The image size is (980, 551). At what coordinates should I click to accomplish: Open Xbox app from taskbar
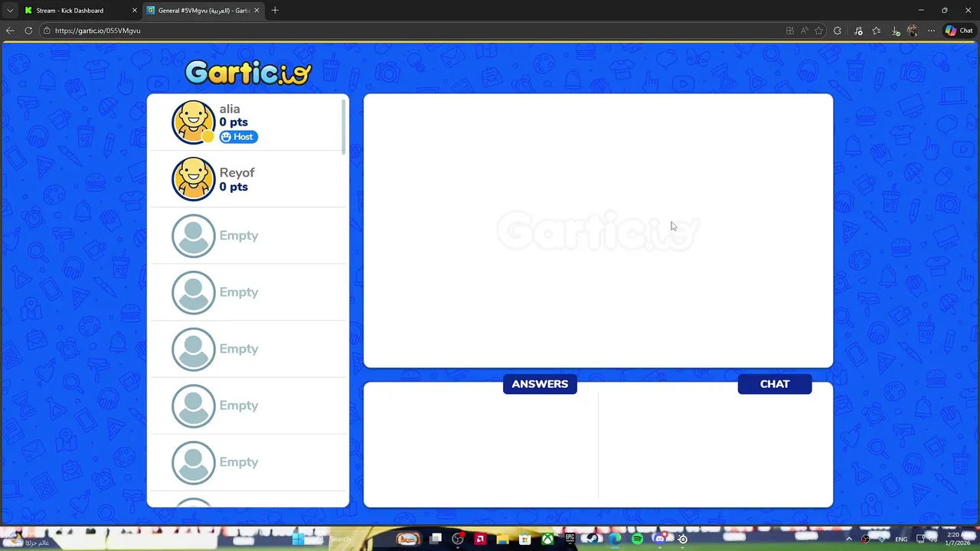547,539
